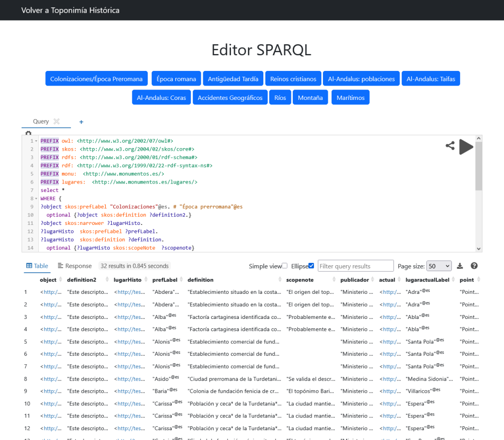Viewport: 504px width, 440px height.
Task: Open the results help question mark icon
Action: (474, 266)
